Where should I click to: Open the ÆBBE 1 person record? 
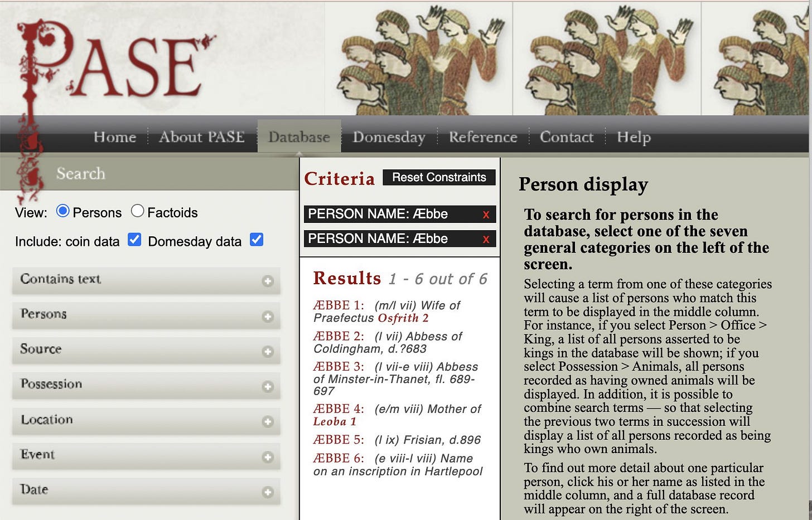pos(339,305)
